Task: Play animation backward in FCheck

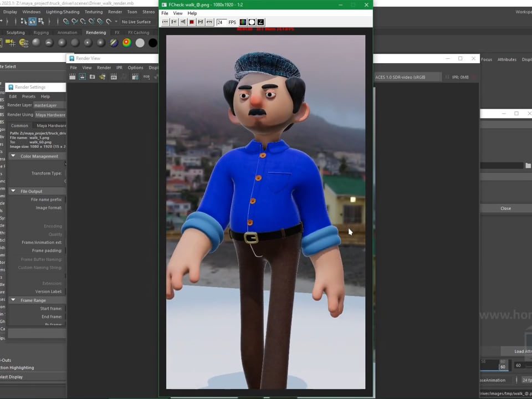Action: coord(183,22)
